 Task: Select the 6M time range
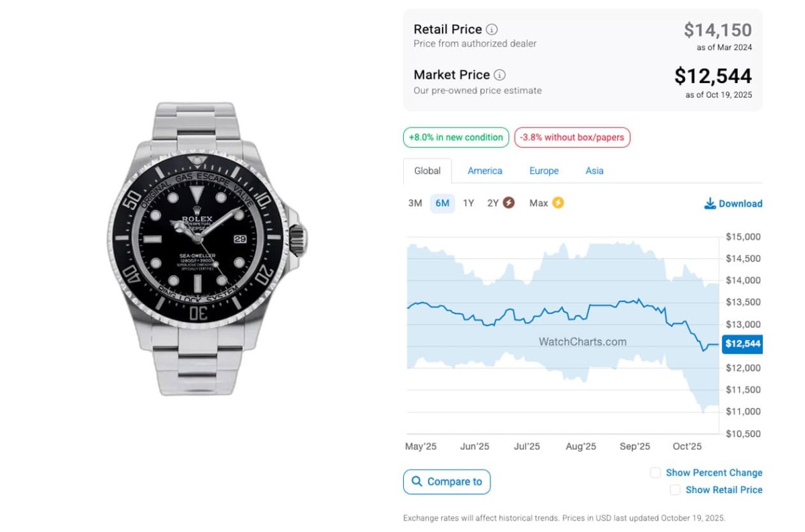tap(442, 203)
